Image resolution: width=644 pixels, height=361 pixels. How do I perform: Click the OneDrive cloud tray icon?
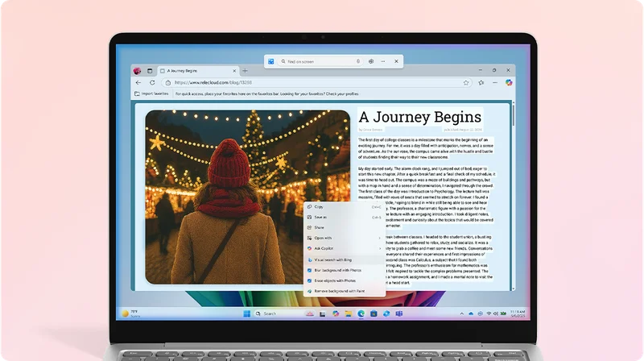point(471,313)
